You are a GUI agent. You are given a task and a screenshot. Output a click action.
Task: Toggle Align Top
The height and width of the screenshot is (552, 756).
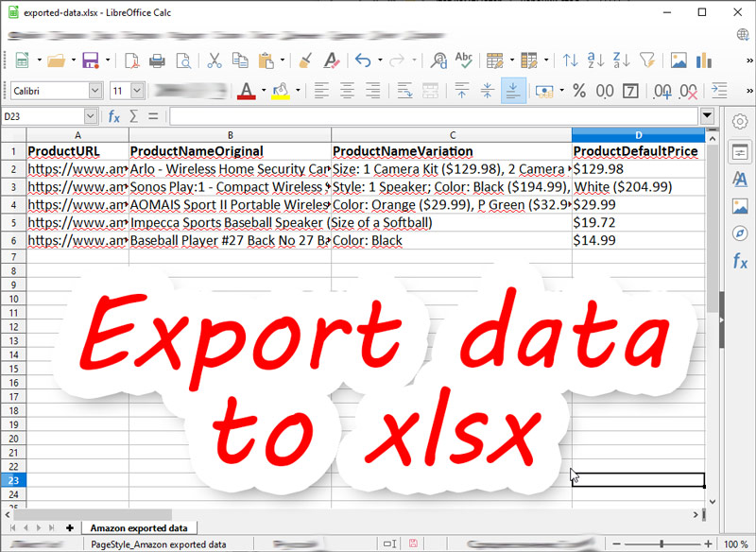461,91
